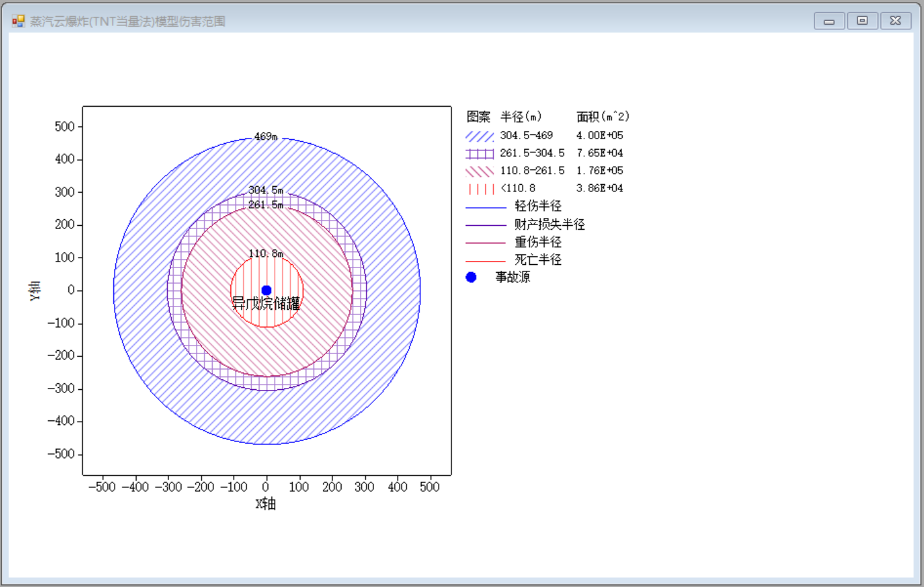Click the 重伤半径 legend entry
Image resolution: width=924 pixels, height=587 pixels.
pos(537,242)
